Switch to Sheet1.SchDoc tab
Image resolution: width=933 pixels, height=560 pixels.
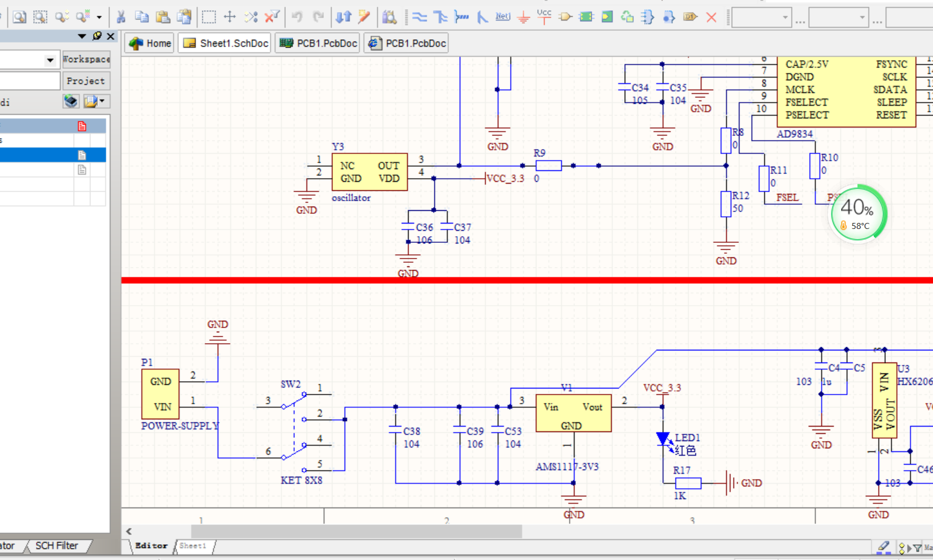(x=225, y=43)
